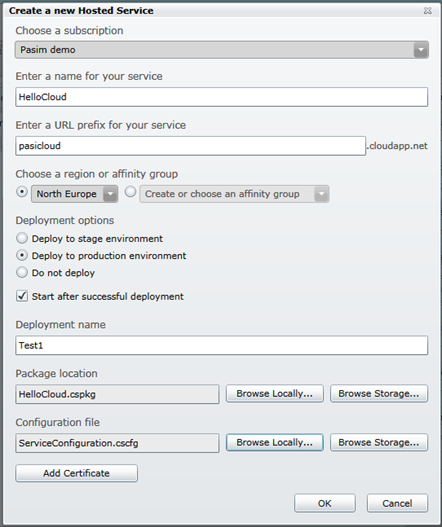
Task: Click the service name field containing HelloCloud
Action: 222,97
